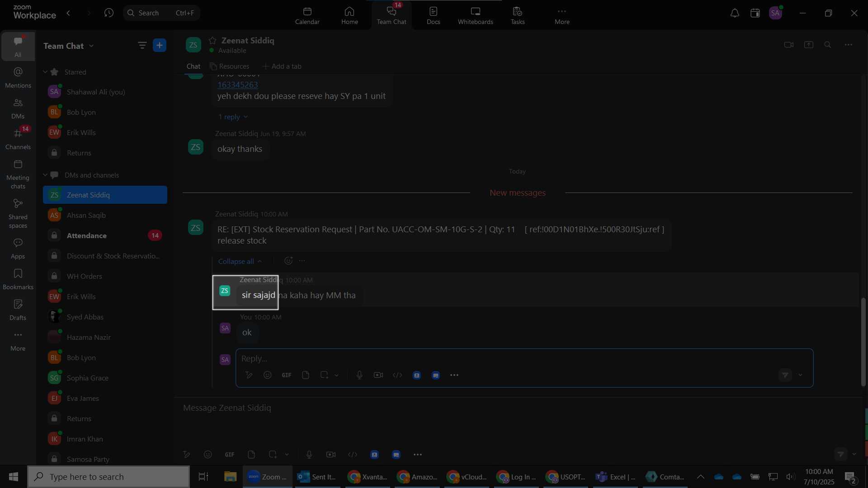Open GIF picker in reply box

[x=287, y=375]
